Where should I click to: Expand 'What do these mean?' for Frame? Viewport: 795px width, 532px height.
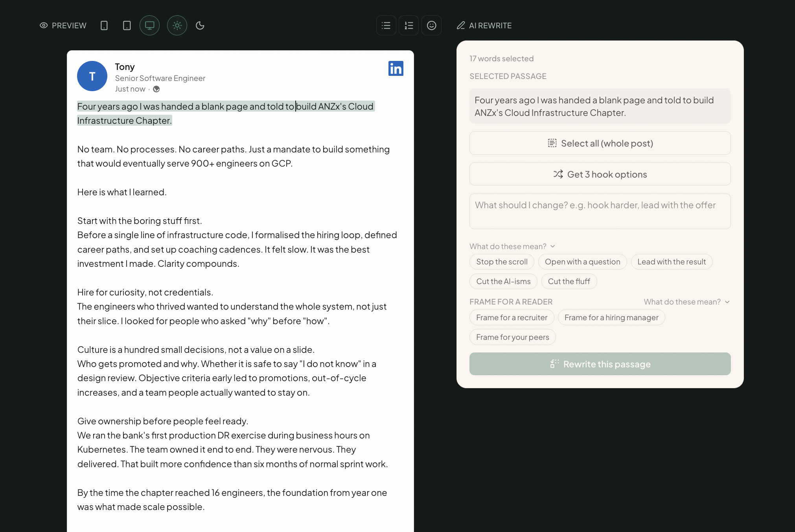687,302
